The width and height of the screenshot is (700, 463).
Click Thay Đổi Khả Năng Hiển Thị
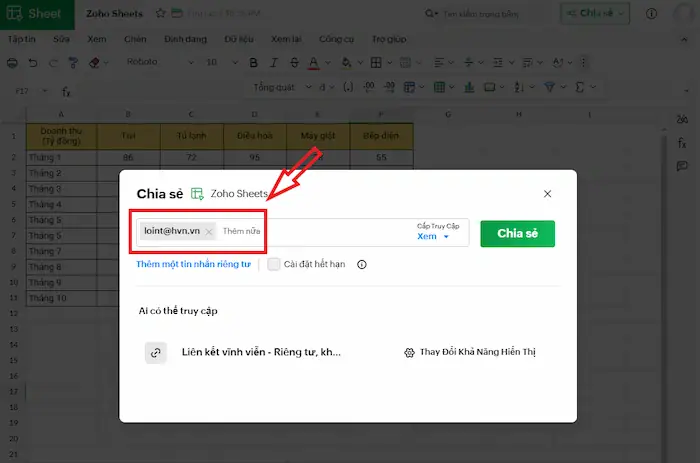pos(470,352)
